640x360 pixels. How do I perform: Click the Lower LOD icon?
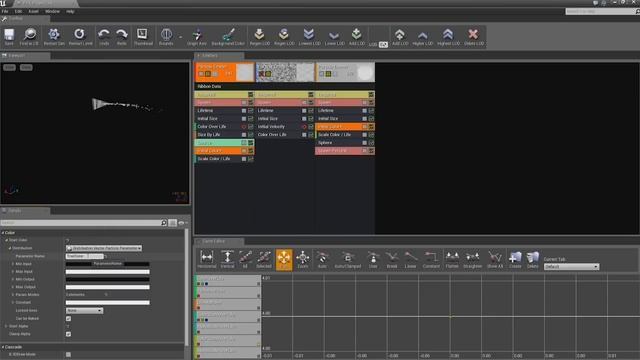coord(334,36)
